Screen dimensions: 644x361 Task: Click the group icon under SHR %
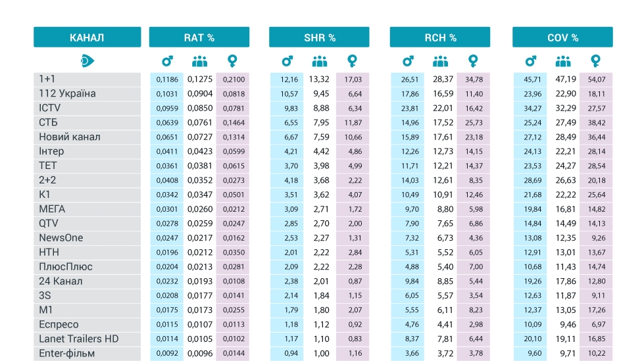tap(320, 61)
